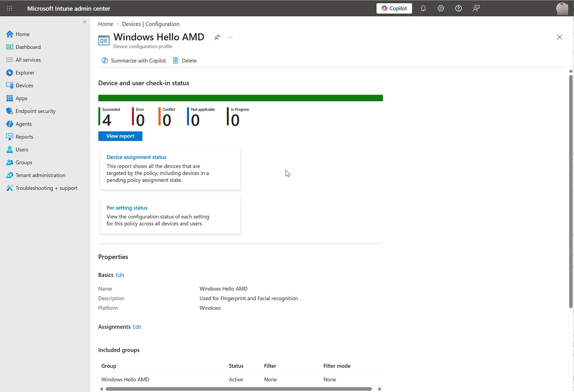
Task: Click the Home breadcrumb link
Action: (x=106, y=24)
